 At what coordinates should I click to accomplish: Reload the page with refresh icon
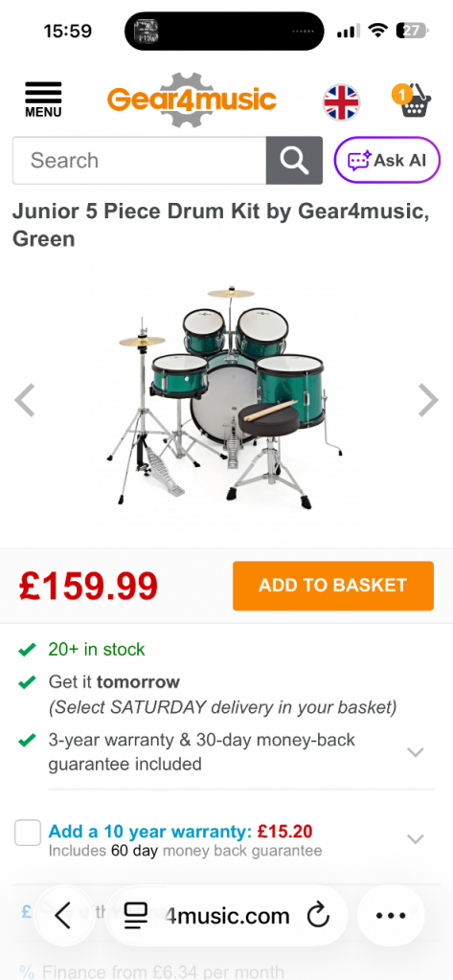click(318, 917)
